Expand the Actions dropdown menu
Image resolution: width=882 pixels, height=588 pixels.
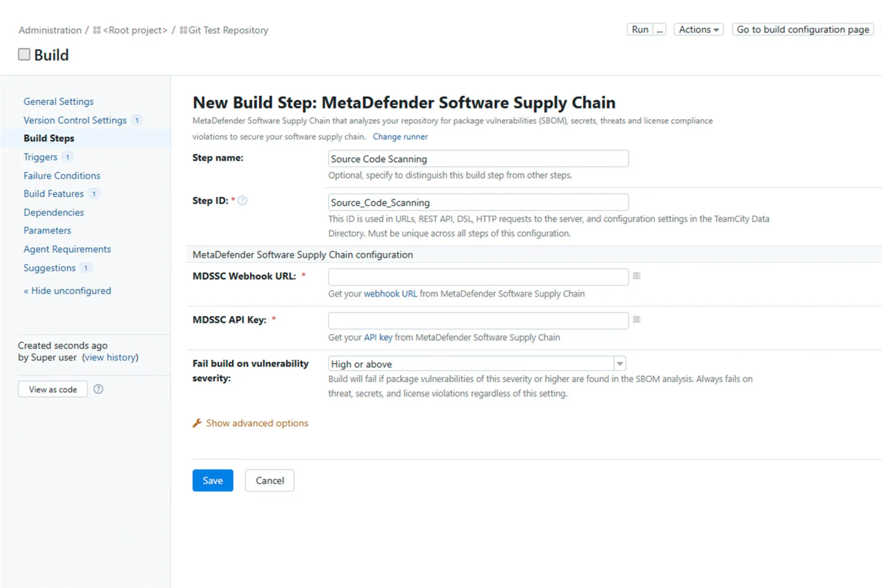click(698, 30)
